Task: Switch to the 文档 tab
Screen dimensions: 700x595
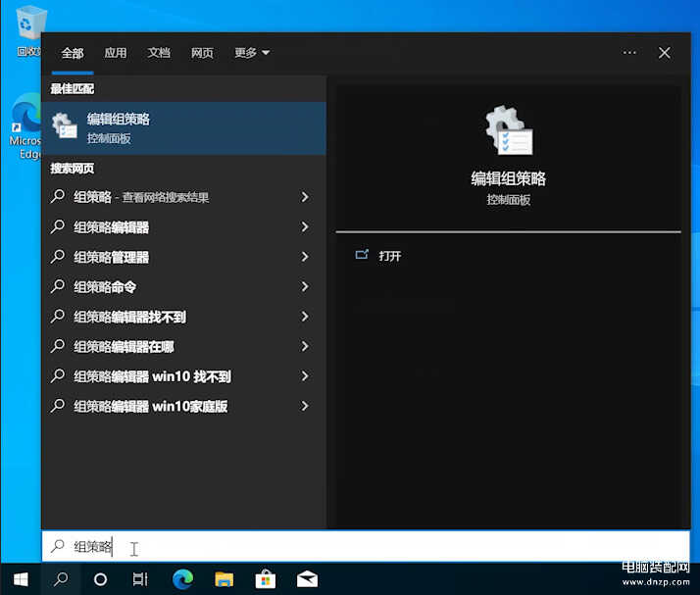Action: (159, 53)
